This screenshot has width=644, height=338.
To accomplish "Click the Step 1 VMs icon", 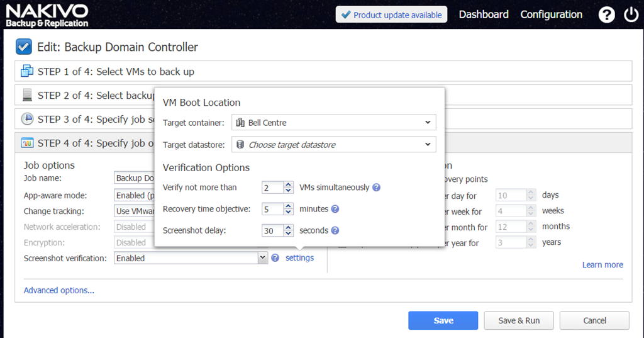I will tap(27, 71).
